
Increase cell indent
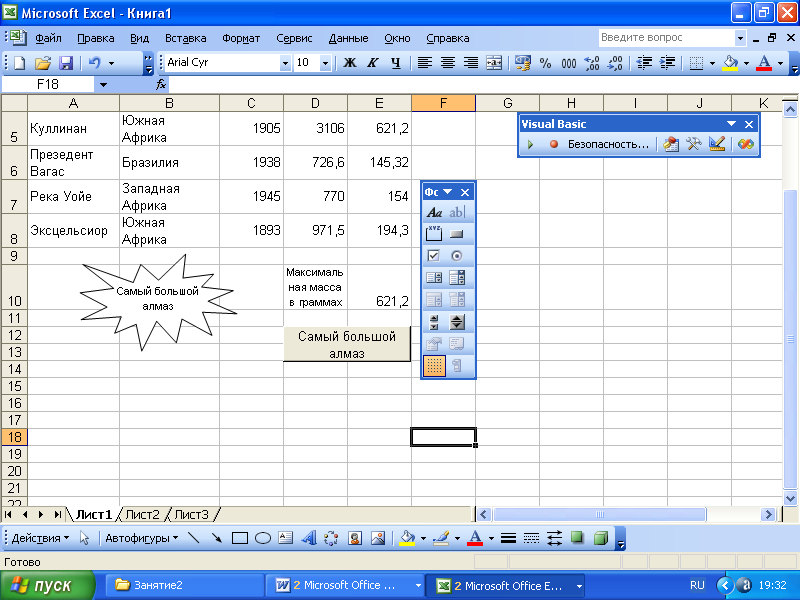667,63
